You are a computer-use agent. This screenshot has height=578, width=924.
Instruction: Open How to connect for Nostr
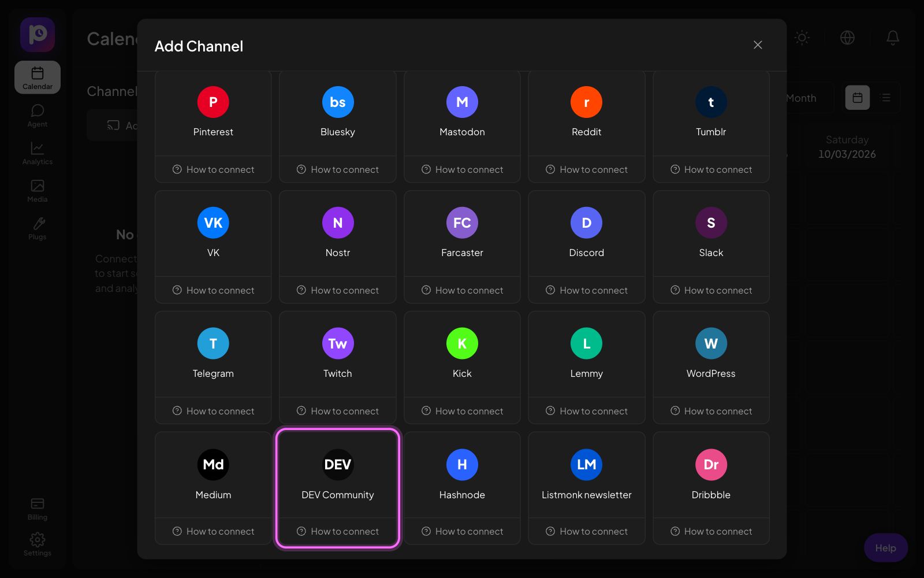coord(338,290)
